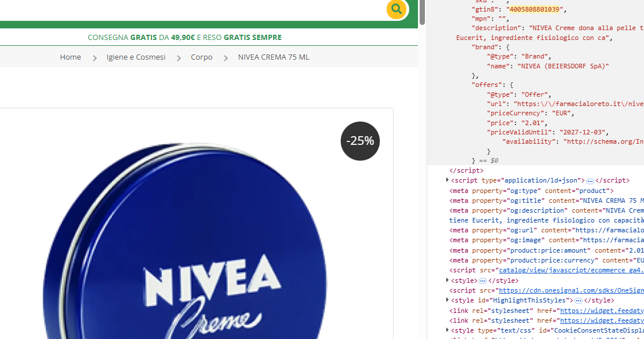Click ellipsis inside the plain style tag

[x=483, y=281]
